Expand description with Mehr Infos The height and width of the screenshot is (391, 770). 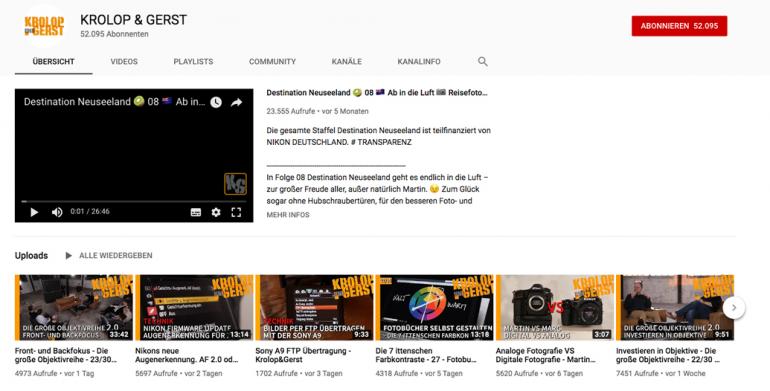pos(288,215)
